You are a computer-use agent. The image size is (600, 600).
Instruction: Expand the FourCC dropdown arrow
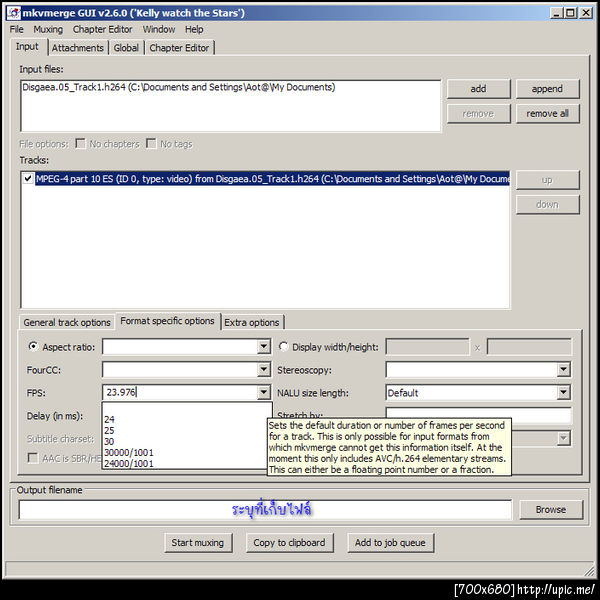264,370
